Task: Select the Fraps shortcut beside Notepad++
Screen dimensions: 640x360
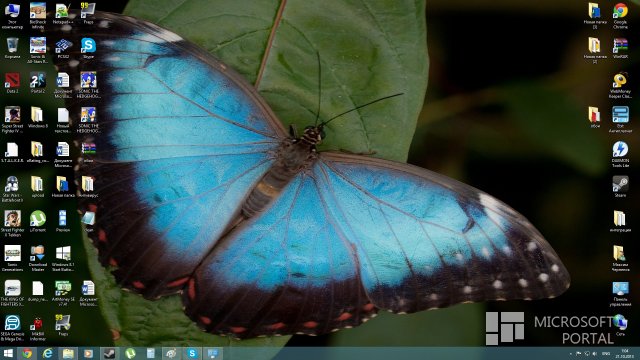Action: click(x=88, y=14)
